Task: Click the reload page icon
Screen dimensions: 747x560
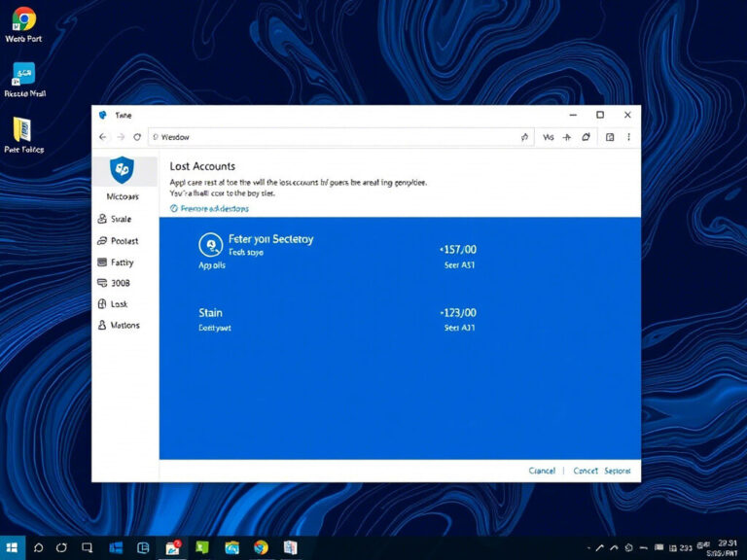Action: [137, 138]
